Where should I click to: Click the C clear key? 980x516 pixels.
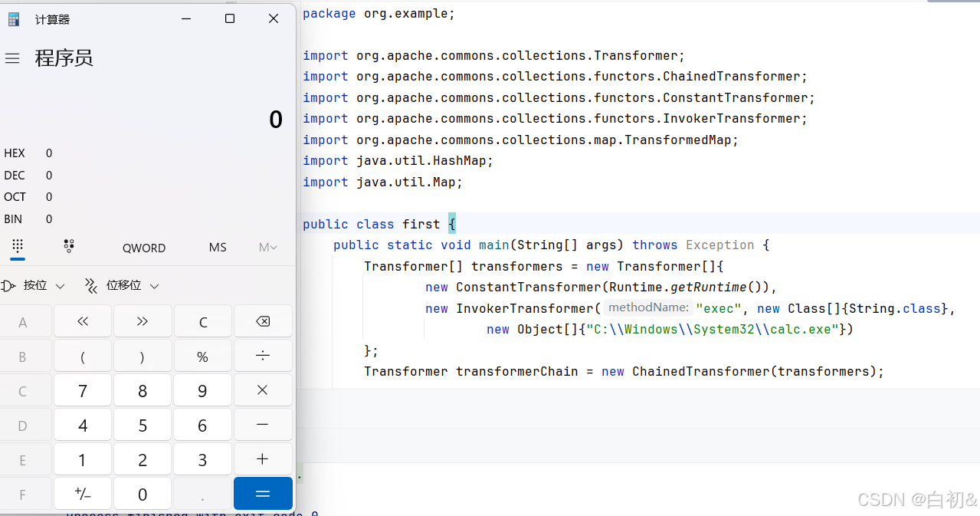click(202, 321)
